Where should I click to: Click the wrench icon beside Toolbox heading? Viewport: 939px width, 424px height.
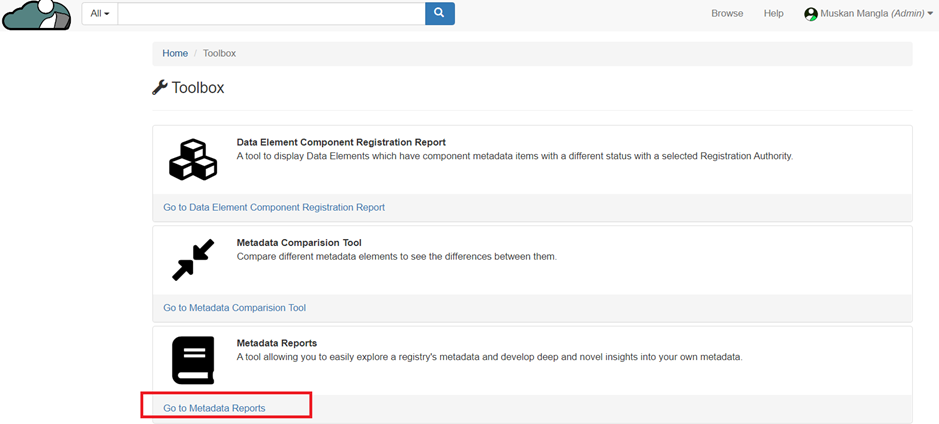tap(160, 88)
